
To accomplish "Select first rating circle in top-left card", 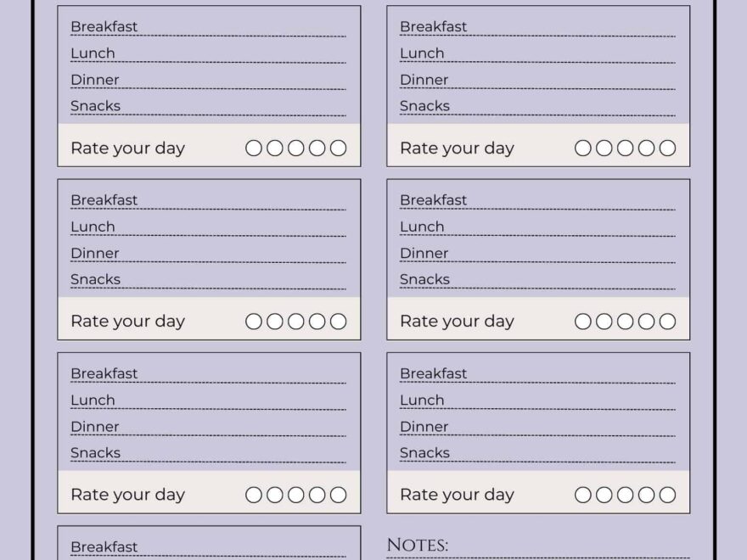I will point(254,148).
